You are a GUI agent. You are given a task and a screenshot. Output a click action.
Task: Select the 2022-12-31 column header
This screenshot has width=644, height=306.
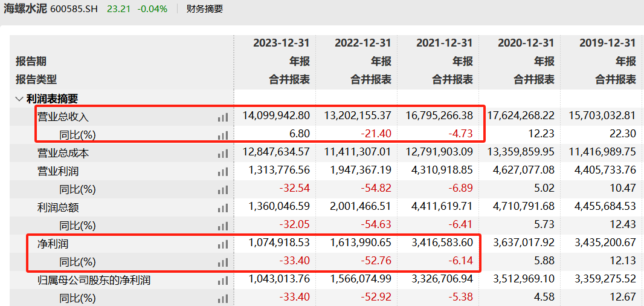pyautogui.click(x=363, y=43)
